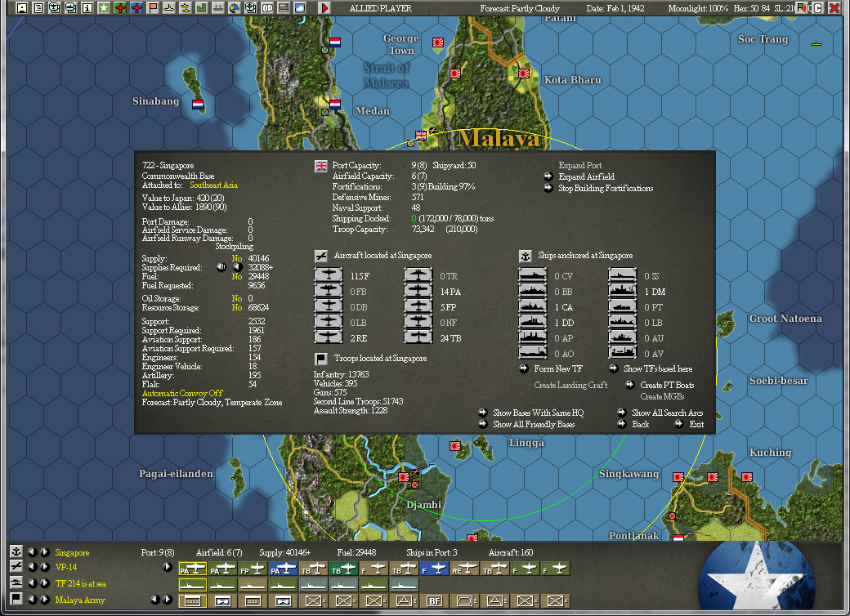
Task: Click the red plane on blue toolbar icon
Action: coord(136,7)
